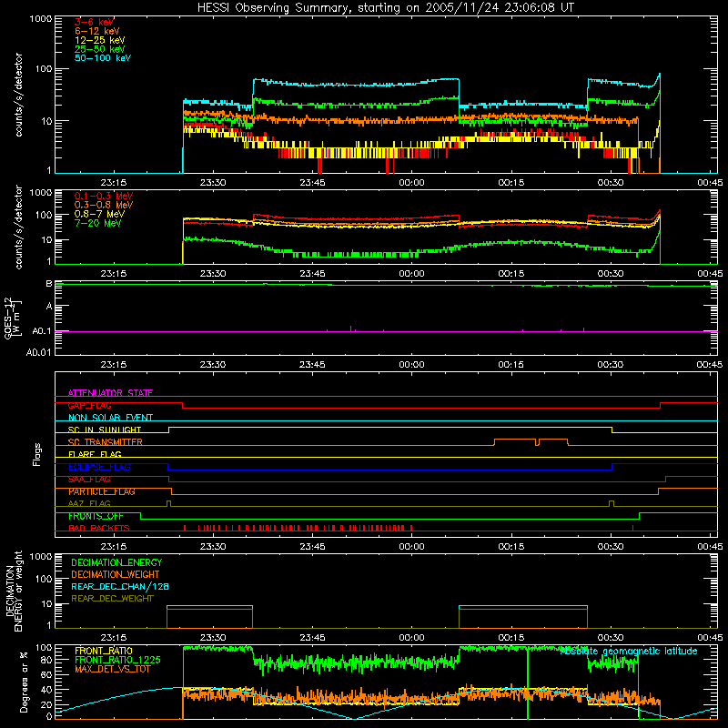Click the MAX_DET_VS_TOT legend label

pyautogui.click(x=112, y=669)
